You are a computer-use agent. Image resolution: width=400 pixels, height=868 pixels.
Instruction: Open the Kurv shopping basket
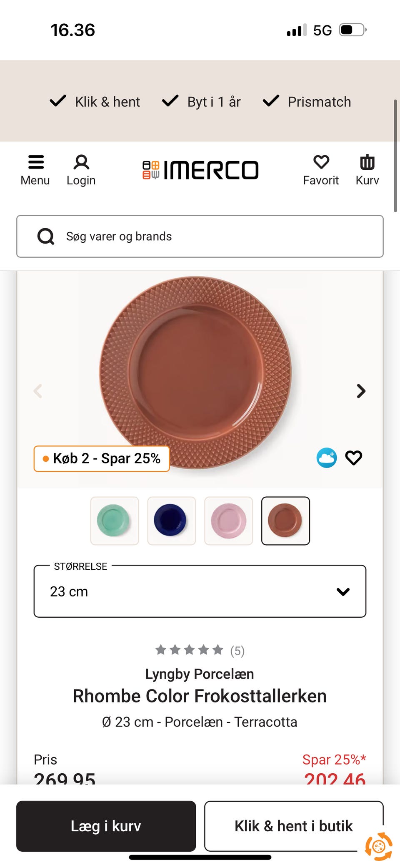click(367, 163)
